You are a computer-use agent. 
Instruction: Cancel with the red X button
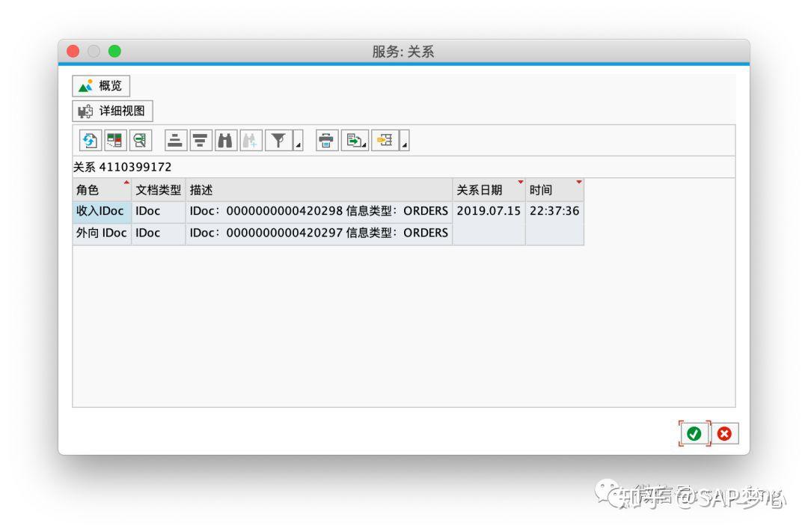pyautogui.click(x=724, y=433)
